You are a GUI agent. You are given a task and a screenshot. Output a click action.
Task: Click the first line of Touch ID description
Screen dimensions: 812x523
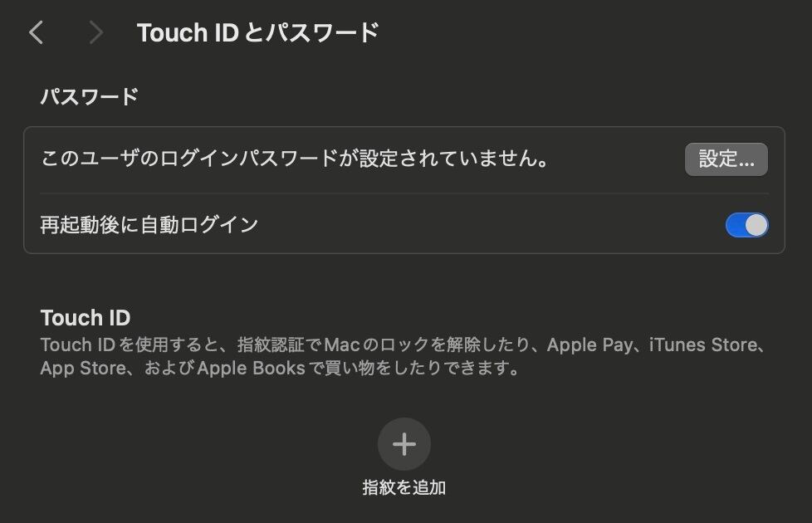pos(403,345)
